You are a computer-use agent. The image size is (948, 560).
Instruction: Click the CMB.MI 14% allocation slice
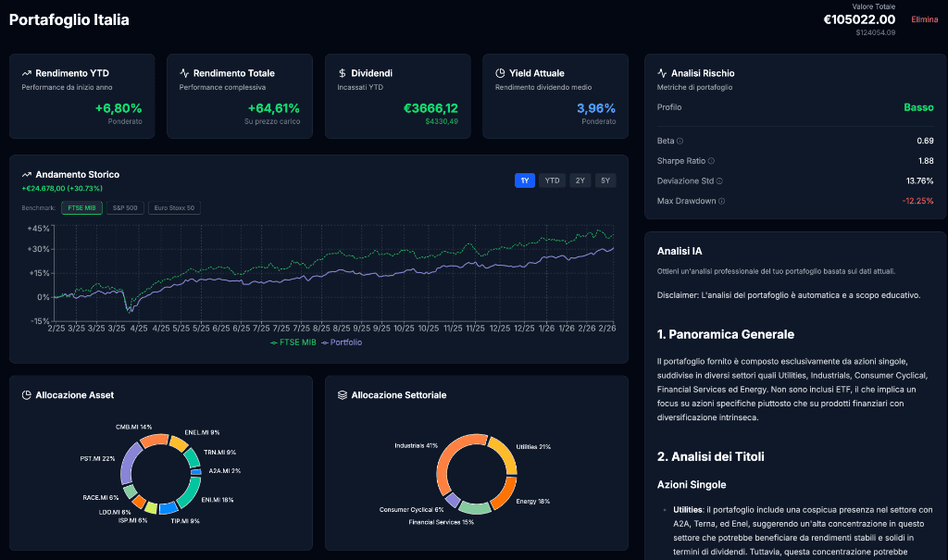(x=154, y=441)
